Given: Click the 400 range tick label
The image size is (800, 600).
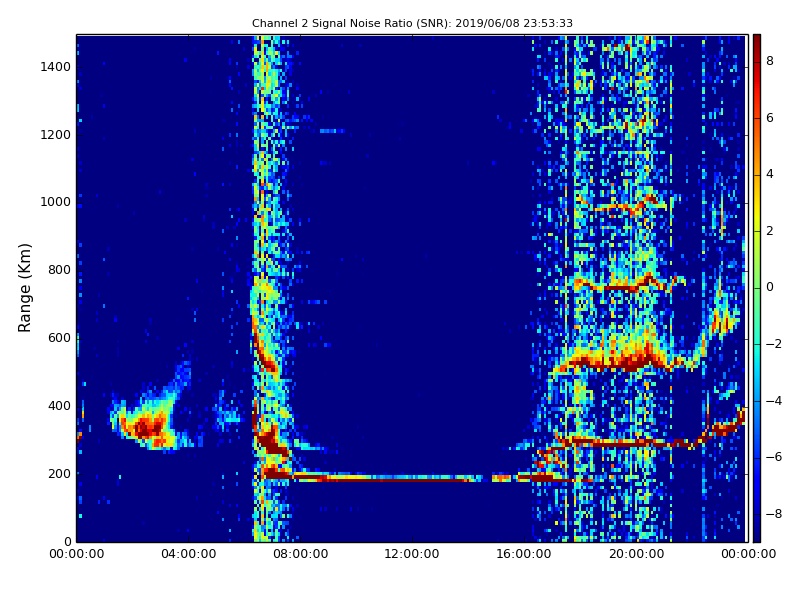Looking at the screenshot, I should click(x=59, y=406).
